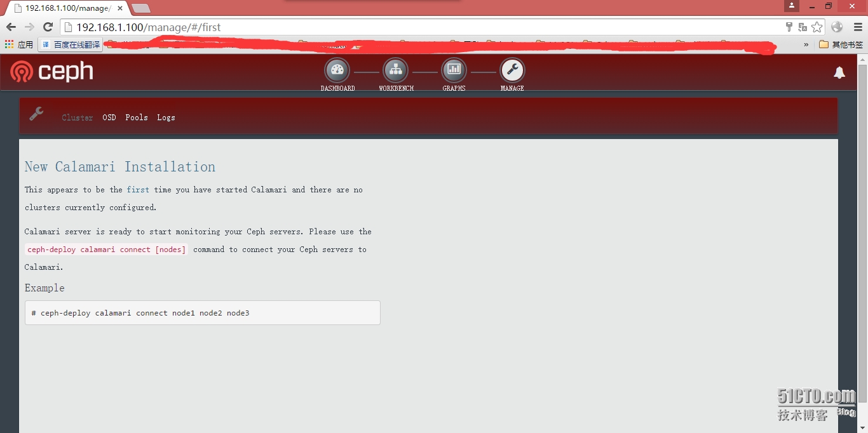Click the GRAPHS label text
868x433 pixels.
(454, 88)
